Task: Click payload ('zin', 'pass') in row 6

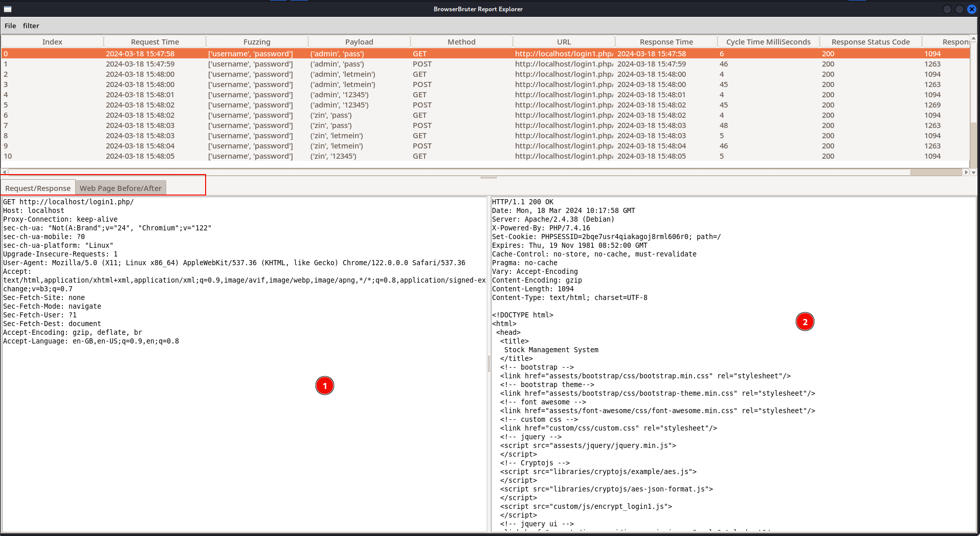Action: [x=331, y=115]
